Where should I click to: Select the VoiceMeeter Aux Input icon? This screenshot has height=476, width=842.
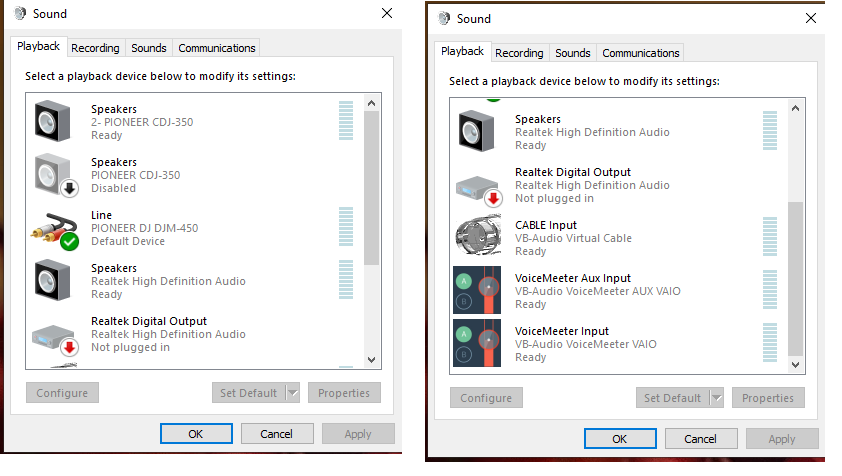coord(477,290)
